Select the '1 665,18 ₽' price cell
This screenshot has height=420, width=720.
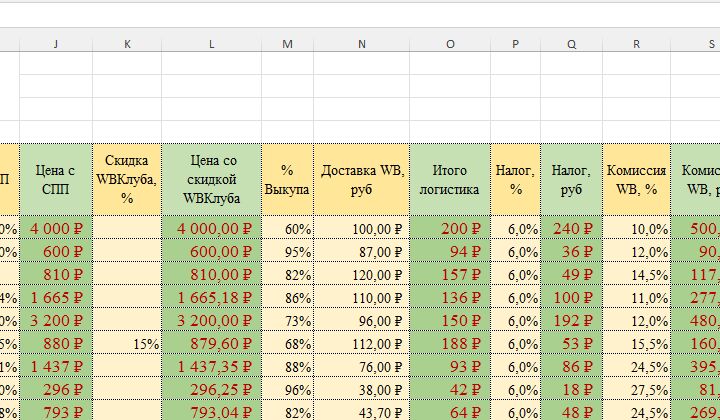point(212,297)
